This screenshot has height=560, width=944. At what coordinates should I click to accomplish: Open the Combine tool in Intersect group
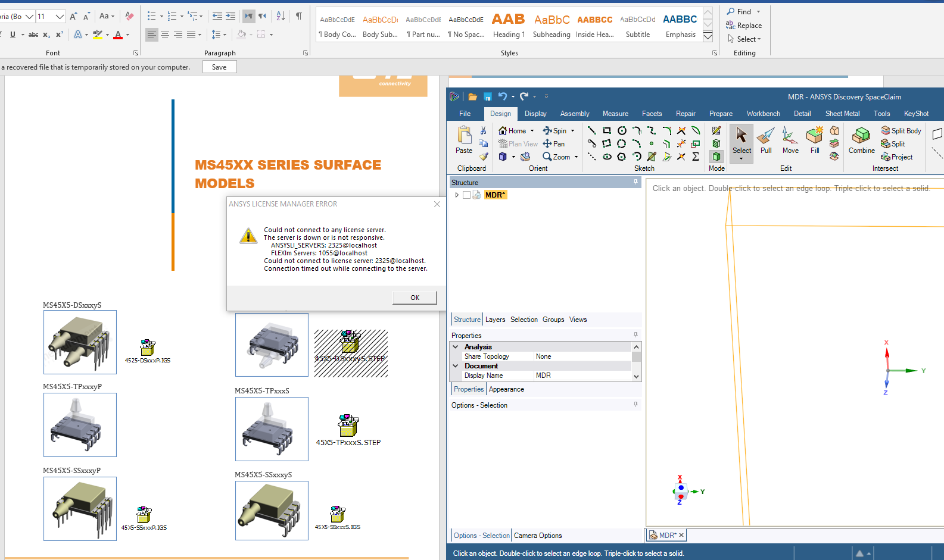tap(861, 141)
